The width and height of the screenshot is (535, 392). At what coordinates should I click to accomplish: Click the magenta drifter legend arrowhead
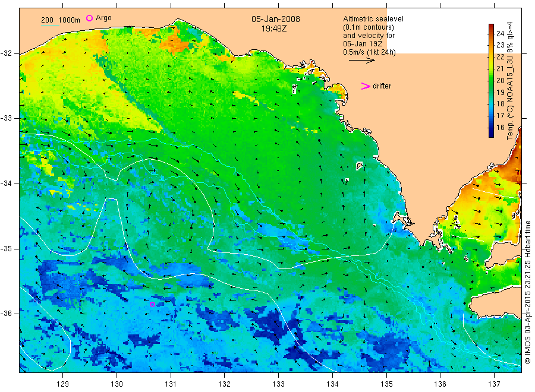click(x=366, y=86)
